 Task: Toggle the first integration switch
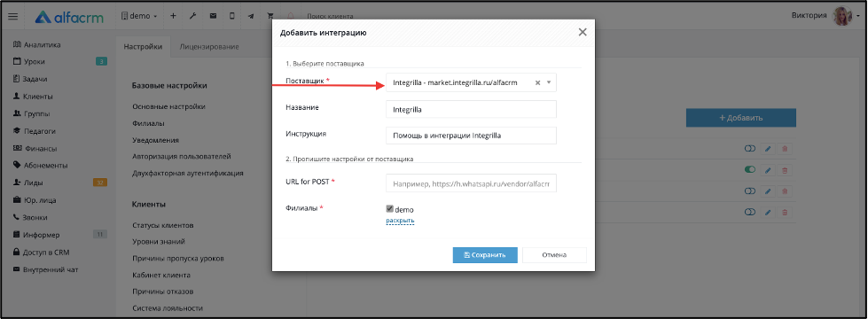click(750, 149)
